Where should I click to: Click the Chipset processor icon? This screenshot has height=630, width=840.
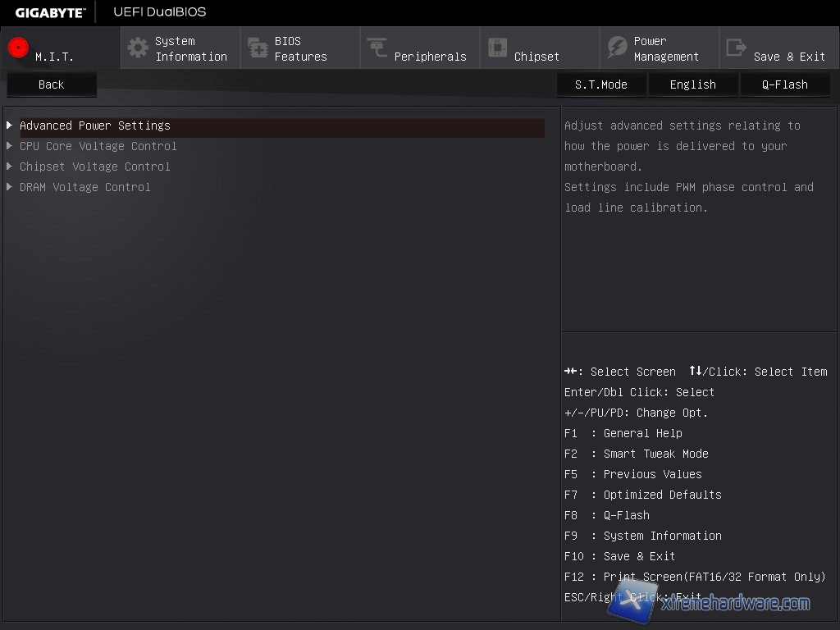[497, 48]
